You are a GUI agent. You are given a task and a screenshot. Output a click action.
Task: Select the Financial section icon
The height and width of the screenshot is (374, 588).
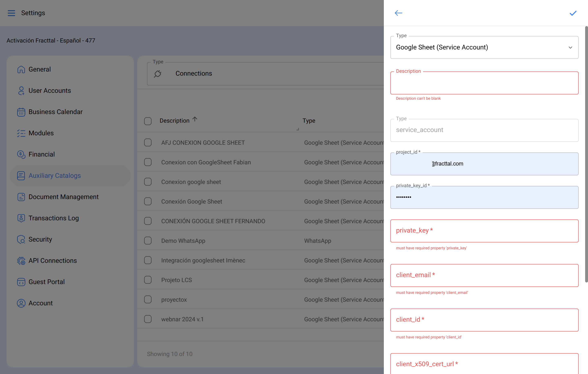21,154
